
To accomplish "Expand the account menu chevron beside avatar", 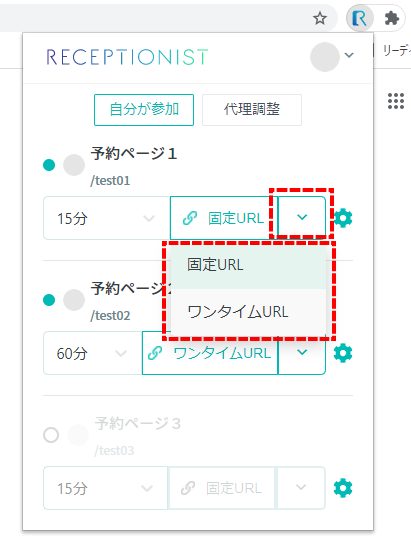I will point(349,55).
